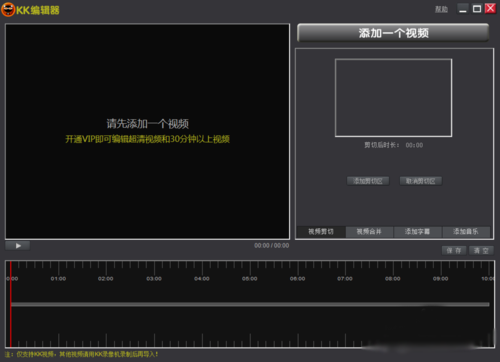
Task: Close the KK editor window
Action: (x=490, y=9)
